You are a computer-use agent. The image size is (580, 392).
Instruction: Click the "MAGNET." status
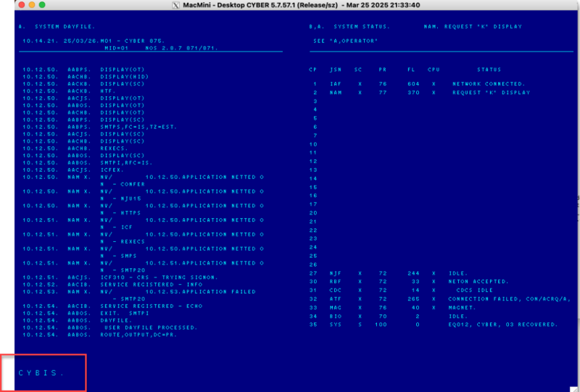pyautogui.click(x=462, y=308)
